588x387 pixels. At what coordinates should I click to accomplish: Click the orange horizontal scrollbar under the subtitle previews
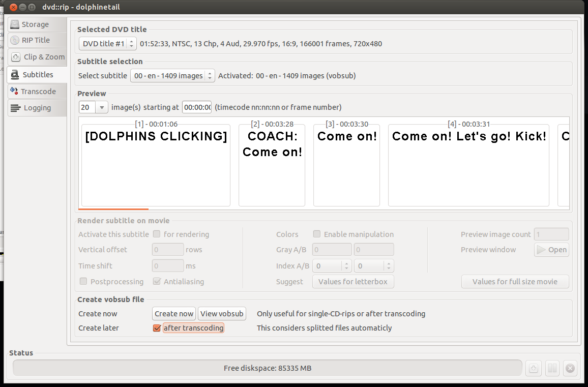113,209
